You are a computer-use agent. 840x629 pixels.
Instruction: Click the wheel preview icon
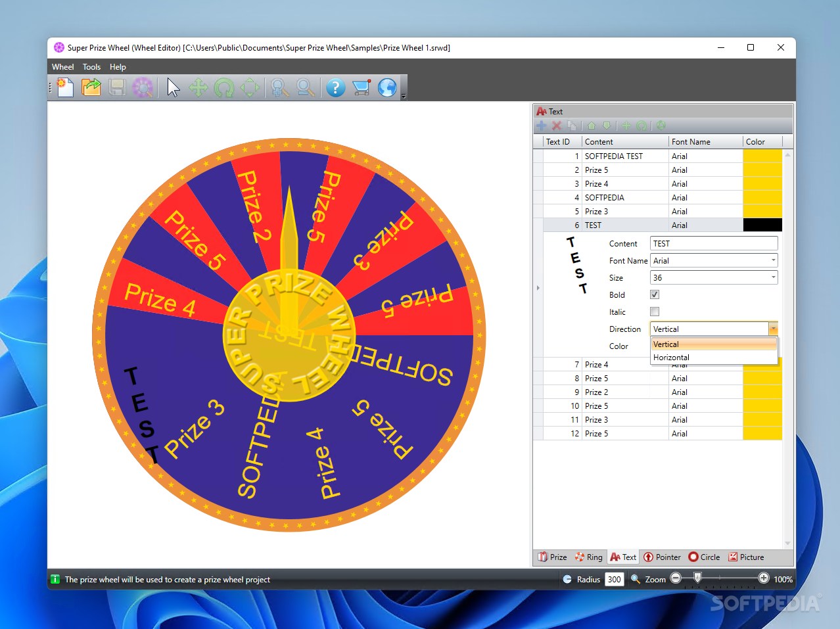tap(142, 87)
